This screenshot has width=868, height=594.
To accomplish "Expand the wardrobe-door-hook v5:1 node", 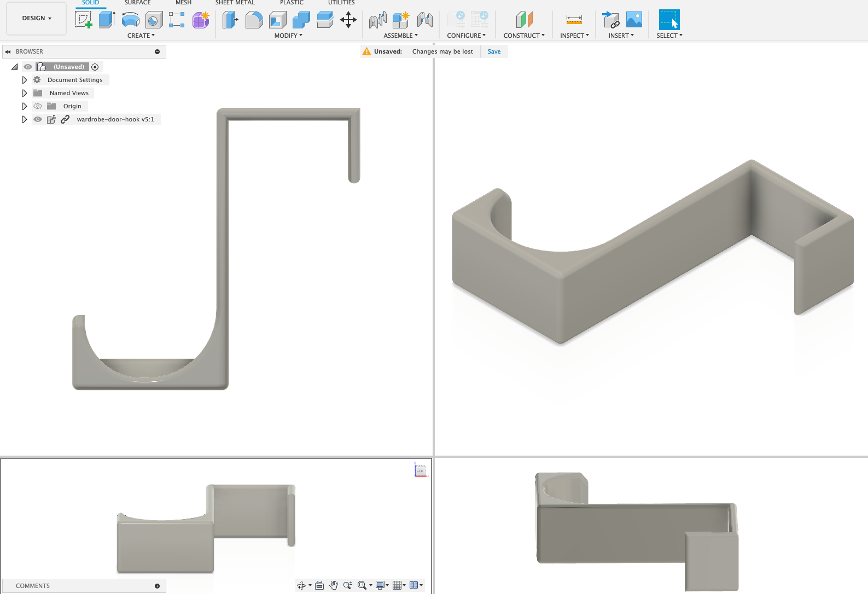I will [24, 119].
